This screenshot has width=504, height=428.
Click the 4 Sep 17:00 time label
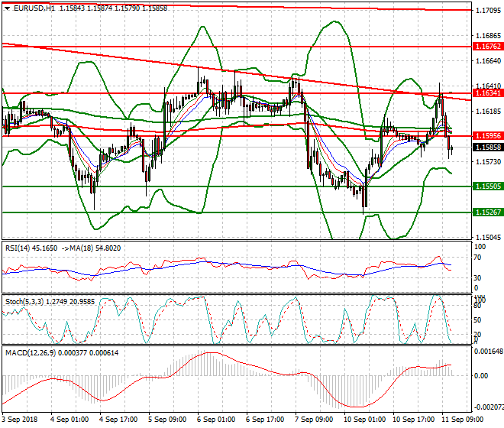[x=118, y=420]
